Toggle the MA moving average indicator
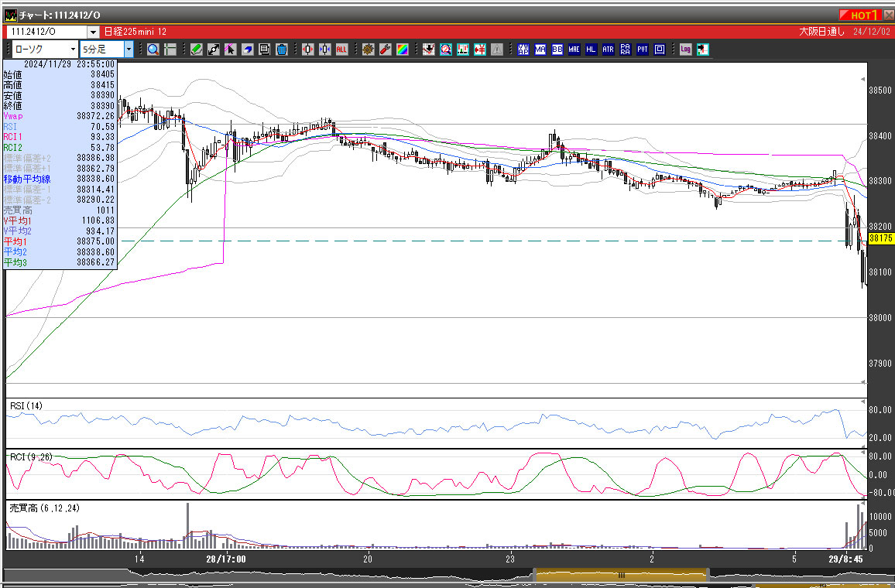 pyautogui.click(x=540, y=50)
